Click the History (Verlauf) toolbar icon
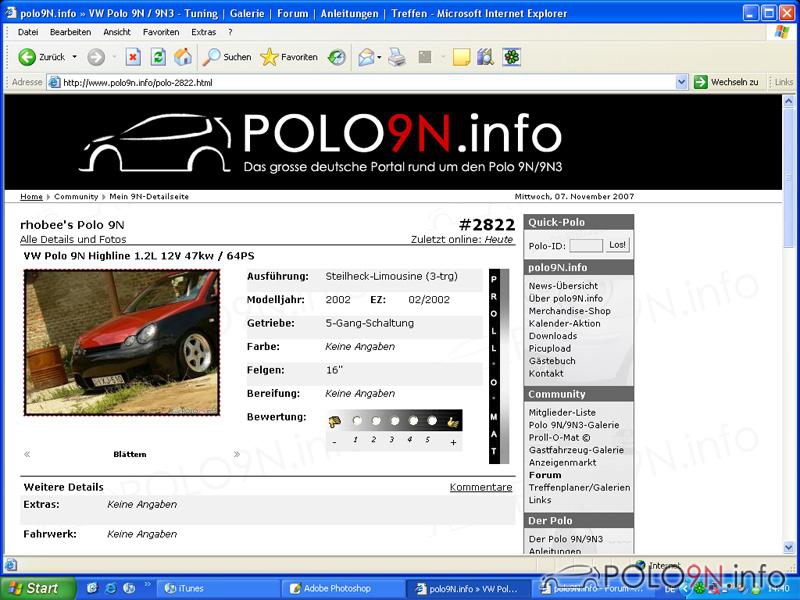Screen dimensions: 800x600 tap(337, 57)
